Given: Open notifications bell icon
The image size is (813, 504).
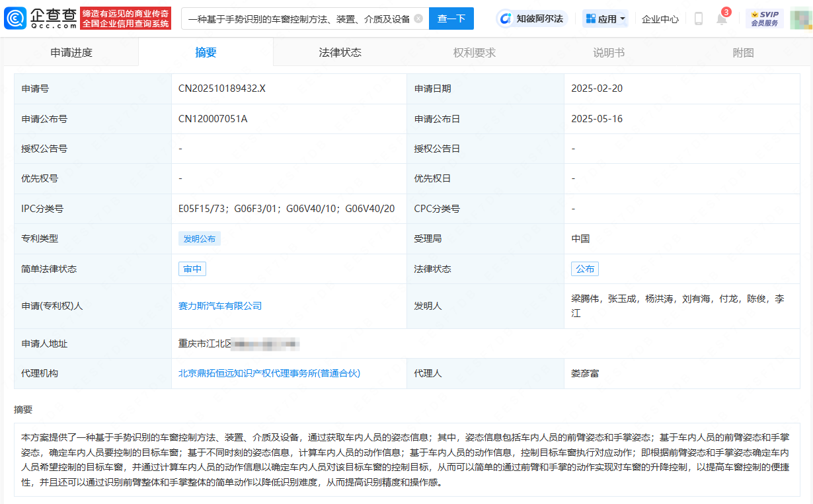Looking at the screenshot, I should point(722,18).
